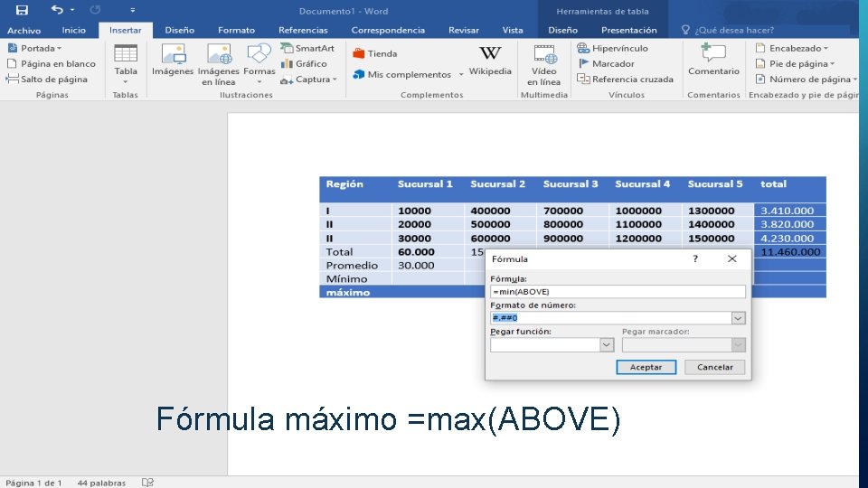The width and height of the screenshot is (868, 488).
Task: Click the Imágenes en línea icon
Action: tap(218, 65)
